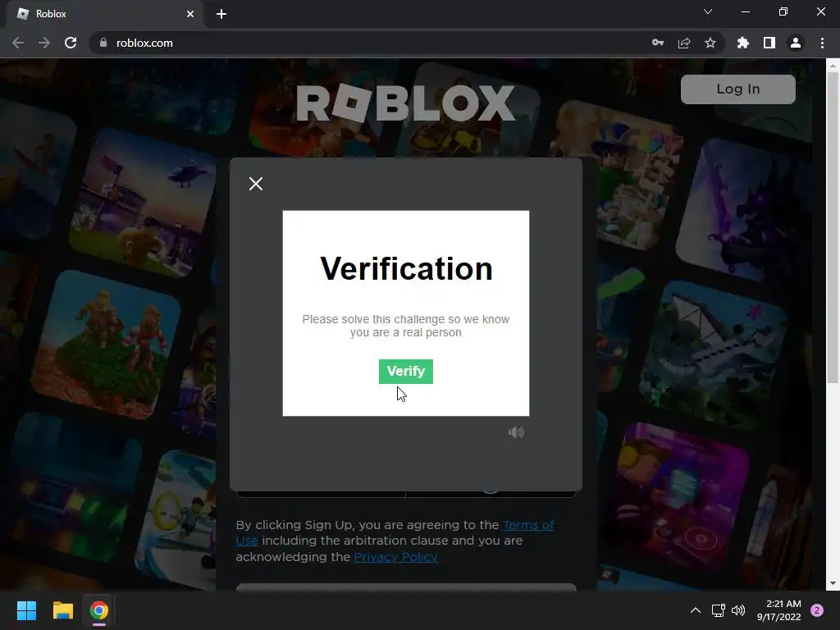840x630 pixels.
Task: Click the game thumbnail with two characters on island
Action: click(106, 344)
